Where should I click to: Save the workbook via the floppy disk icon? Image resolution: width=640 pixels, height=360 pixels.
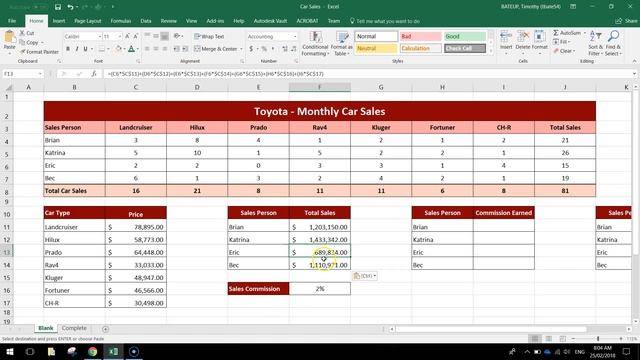(x=58, y=7)
